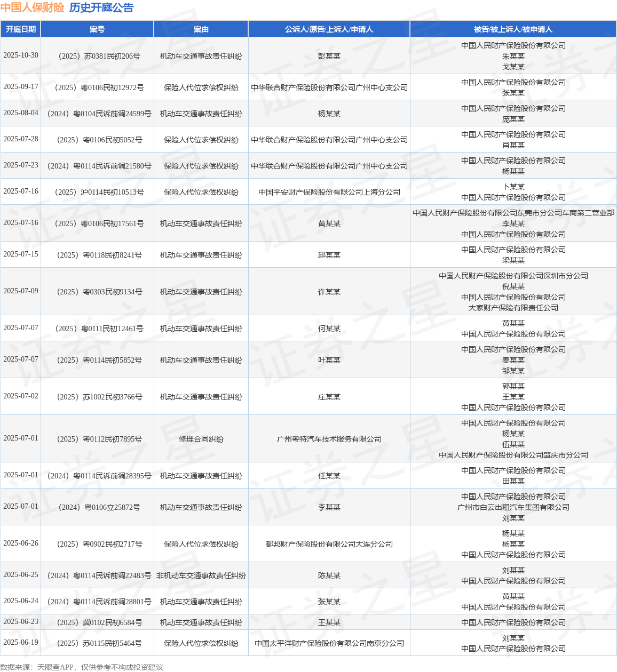Select case number (2025）粤0112民初7895号
The height and width of the screenshot is (672, 617).
[97, 439]
